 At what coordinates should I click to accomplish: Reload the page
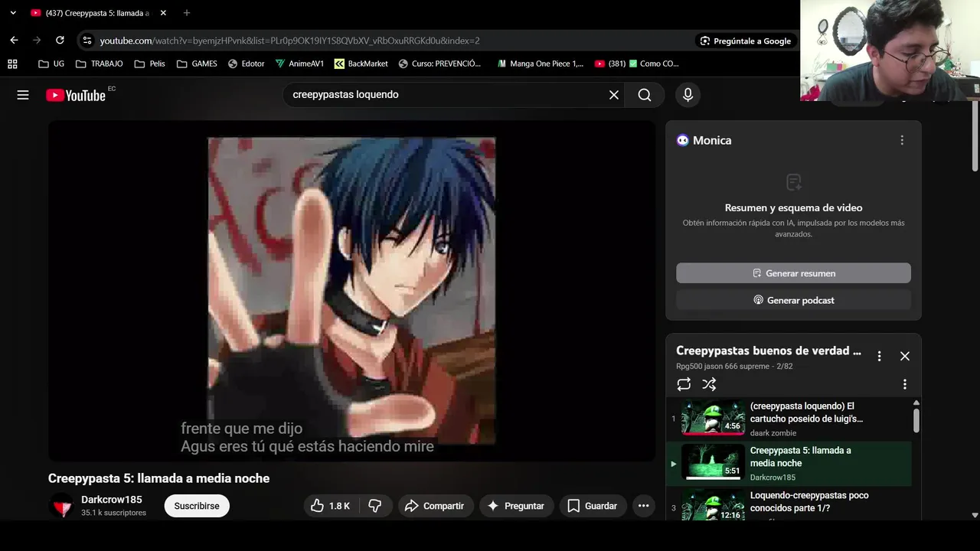pyautogui.click(x=60, y=41)
